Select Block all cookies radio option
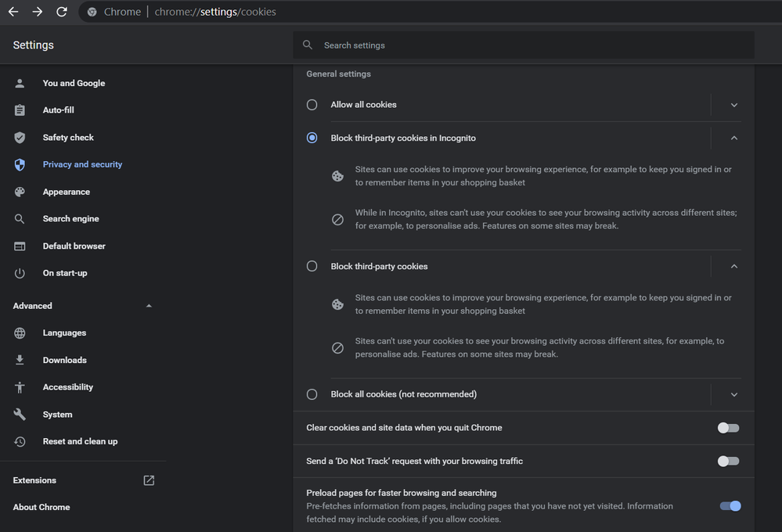This screenshot has width=782, height=532. point(312,394)
